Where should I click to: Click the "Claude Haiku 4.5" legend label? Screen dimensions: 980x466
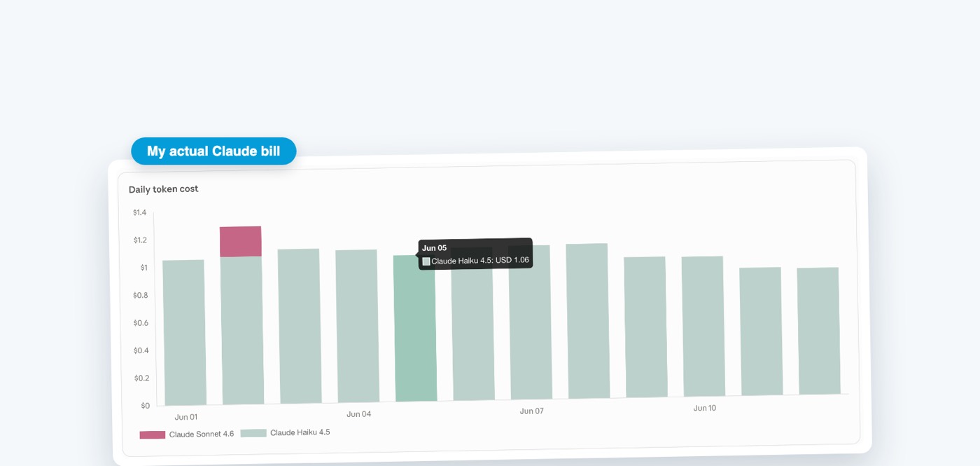coord(300,432)
